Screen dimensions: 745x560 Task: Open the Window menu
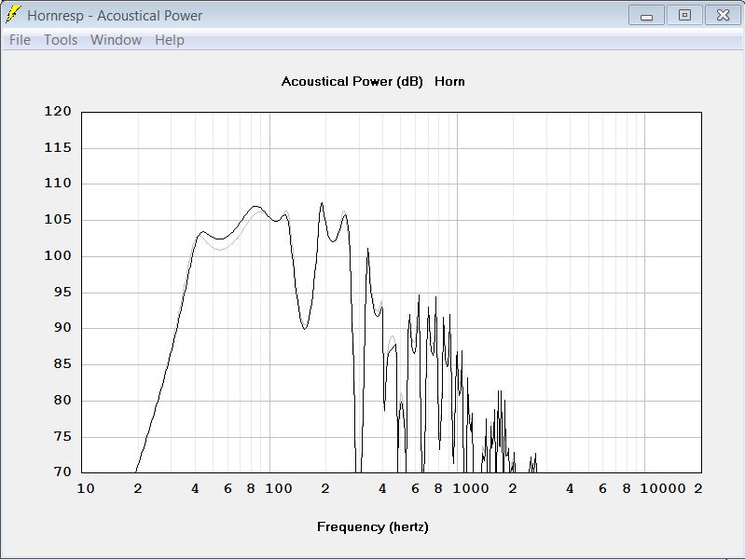[116, 40]
